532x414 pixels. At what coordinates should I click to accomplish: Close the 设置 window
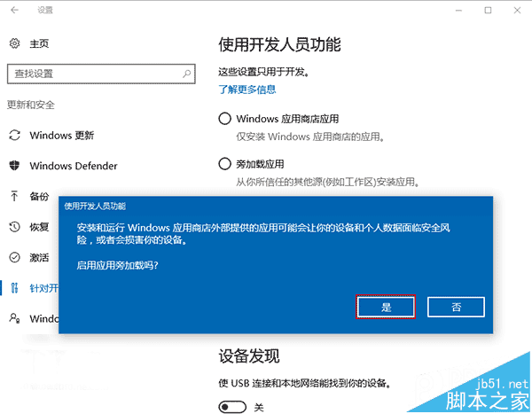click(x=517, y=11)
